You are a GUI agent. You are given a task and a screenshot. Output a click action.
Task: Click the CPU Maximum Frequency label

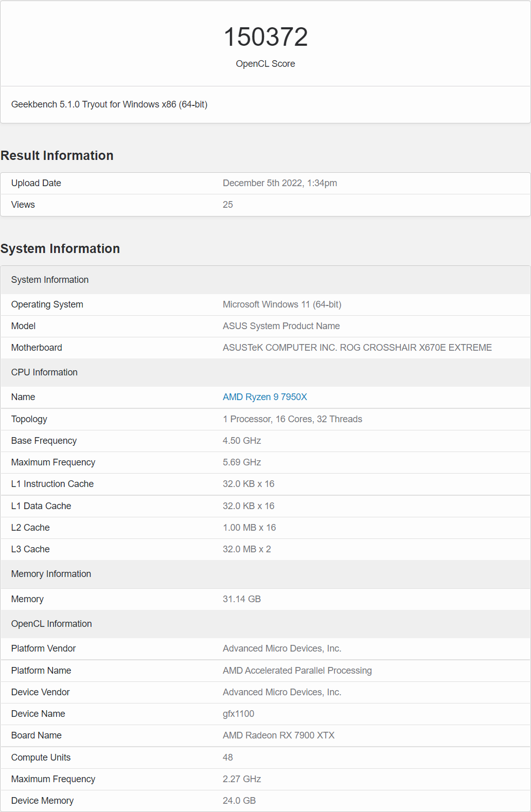click(54, 462)
